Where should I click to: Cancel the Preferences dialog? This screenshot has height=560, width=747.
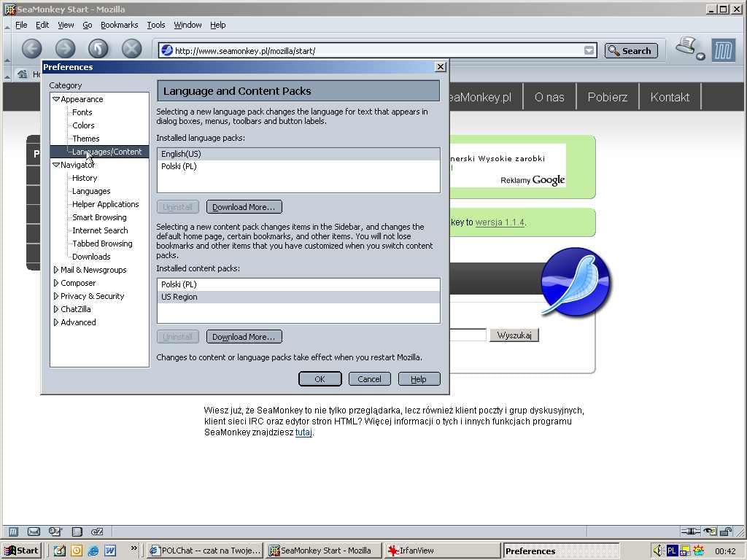pos(369,379)
